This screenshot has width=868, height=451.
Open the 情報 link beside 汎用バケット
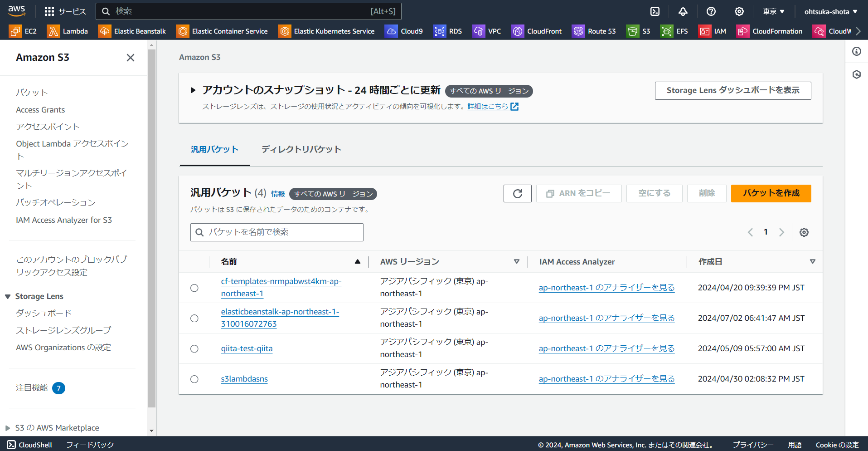pos(278,194)
